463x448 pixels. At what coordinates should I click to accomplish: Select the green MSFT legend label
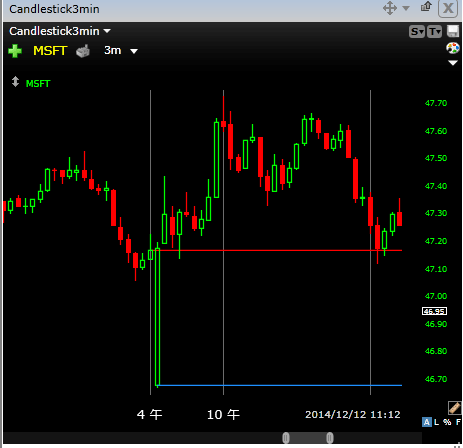coord(38,84)
